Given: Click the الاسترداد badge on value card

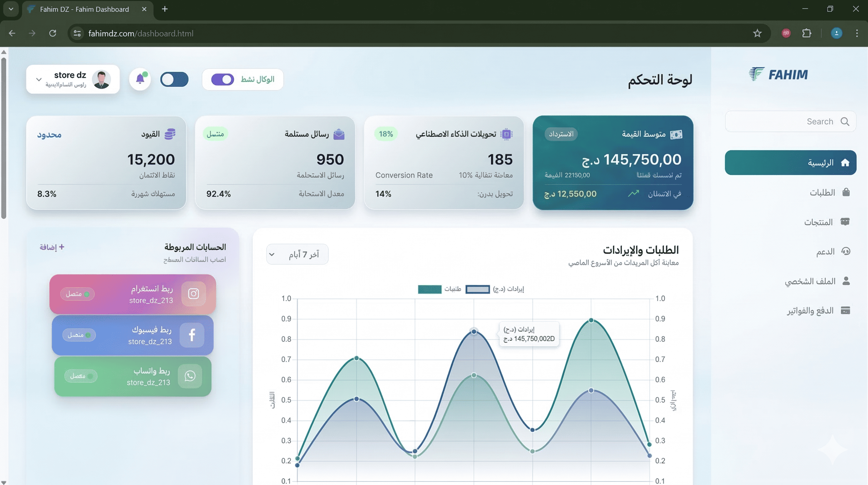Looking at the screenshot, I should 561,134.
